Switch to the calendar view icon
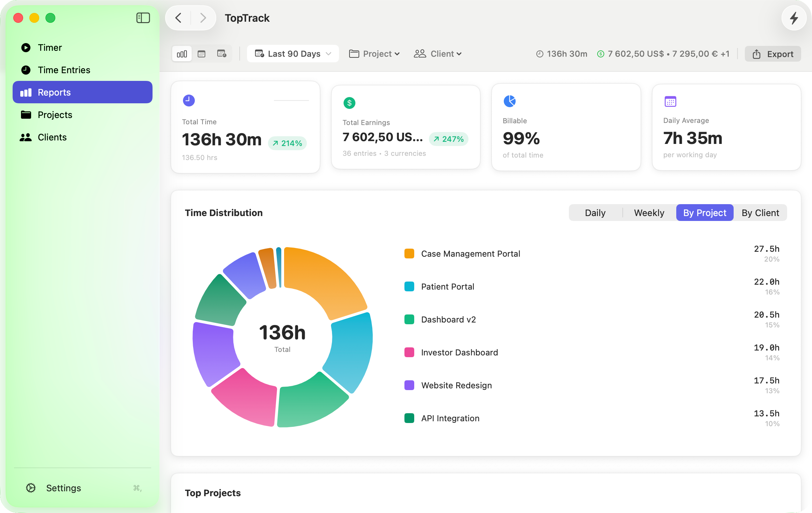812x513 pixels. point(202,54)
